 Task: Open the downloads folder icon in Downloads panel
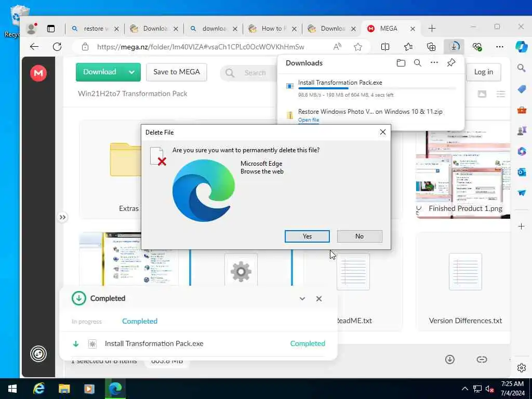point(401,63)
